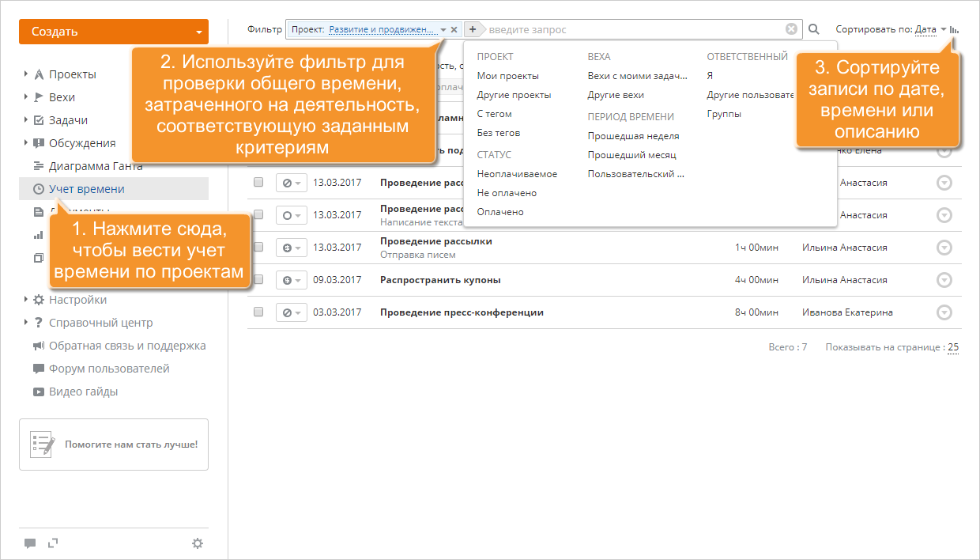Click the plus button to add filter
This screenshot has height=560, width=980.
[472, 29]
